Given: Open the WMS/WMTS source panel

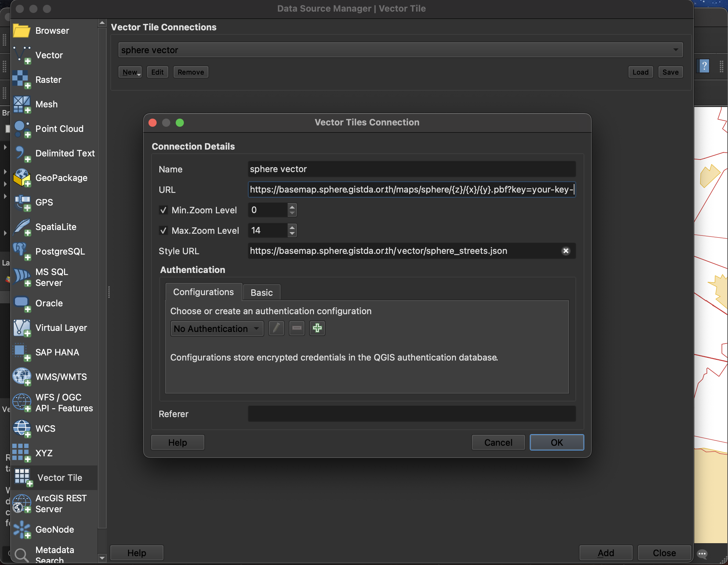Looking at the screenshot, I should coord(61,377).
